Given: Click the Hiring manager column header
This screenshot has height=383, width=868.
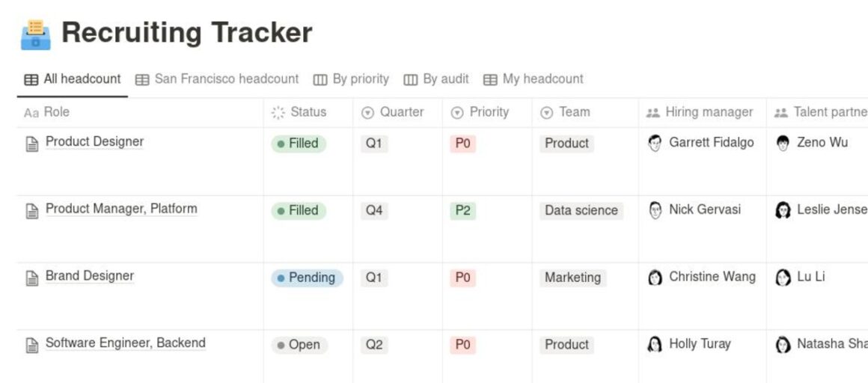Looking at the screenshot, I should coord(700,112).
